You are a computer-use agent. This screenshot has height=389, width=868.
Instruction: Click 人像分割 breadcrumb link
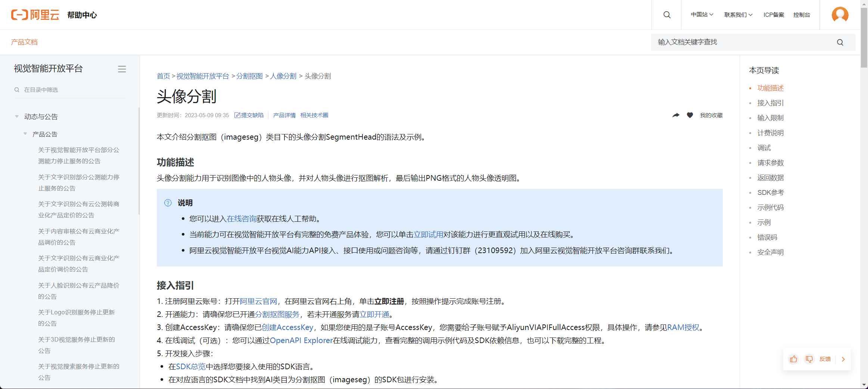[x=283, y=76]
